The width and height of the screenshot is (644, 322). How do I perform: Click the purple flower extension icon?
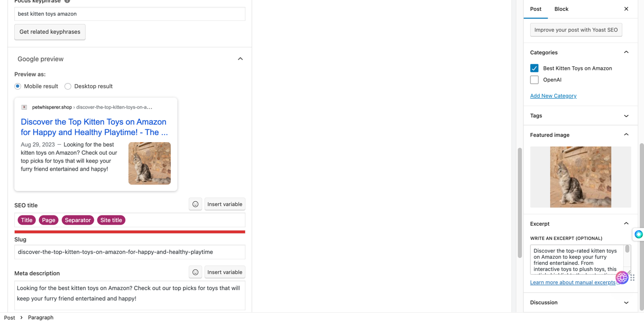pyautogui.click(x=622, y=278)
